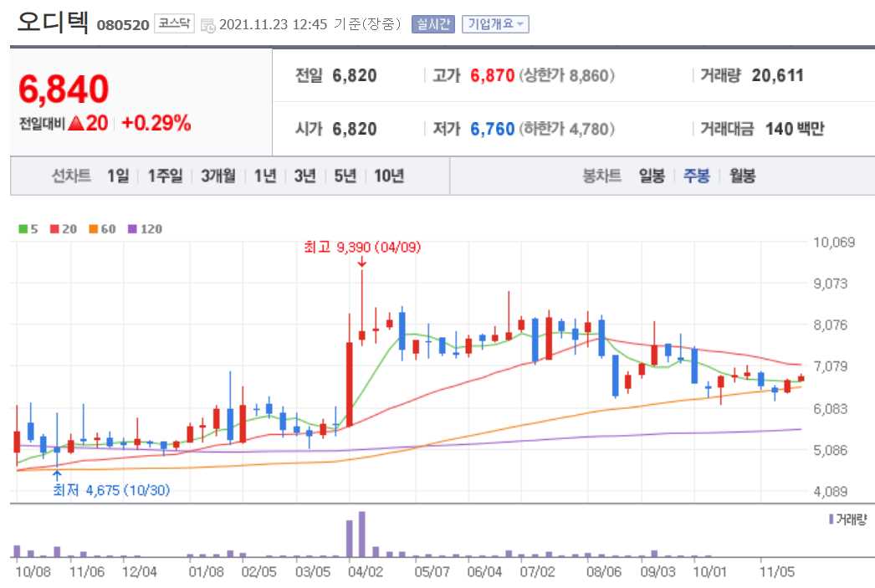Image resolution: width=875 pixels, height=588 pixels.
Task: Click the 11/05 date axis label
Action: coord(777,572)
